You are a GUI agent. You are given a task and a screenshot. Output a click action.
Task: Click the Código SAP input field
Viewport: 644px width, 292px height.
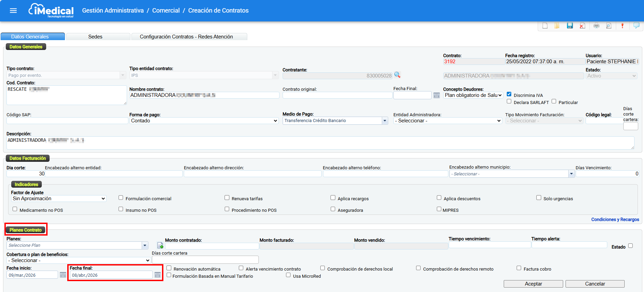(67, 121)
